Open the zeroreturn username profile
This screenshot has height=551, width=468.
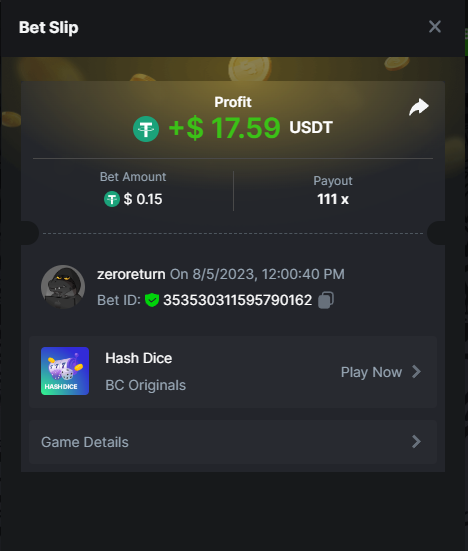(x=131, y=274)
